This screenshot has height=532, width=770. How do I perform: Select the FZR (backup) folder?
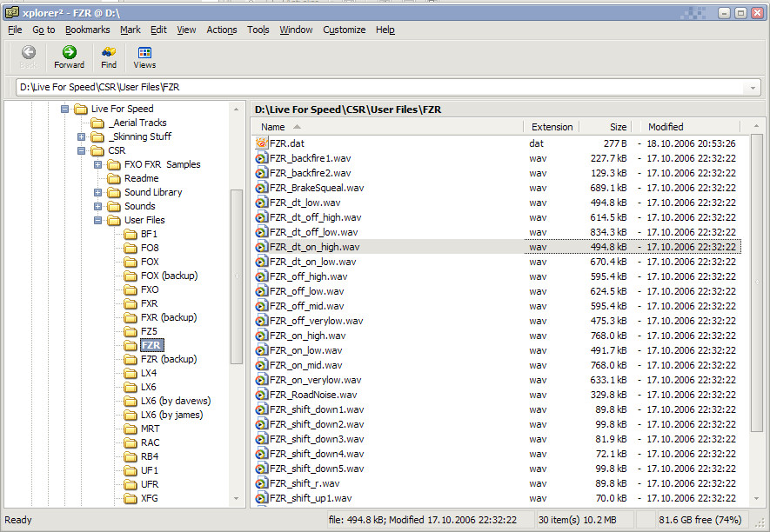(x=169, y=359)
